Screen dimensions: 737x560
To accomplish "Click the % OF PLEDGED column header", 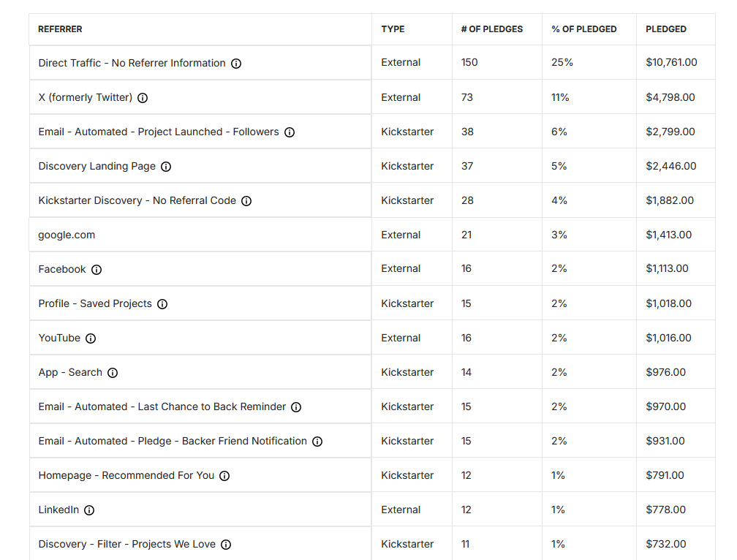I will point(583,29).
